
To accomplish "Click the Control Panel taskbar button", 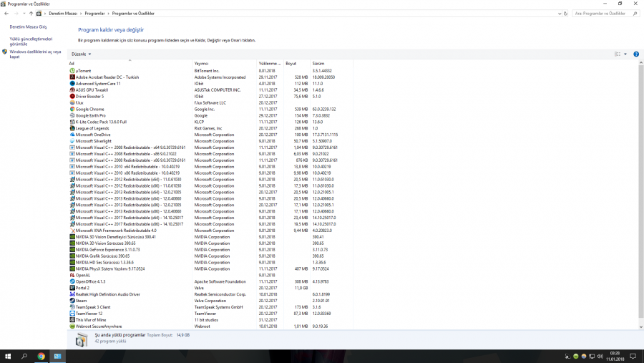I will [57, 356].
